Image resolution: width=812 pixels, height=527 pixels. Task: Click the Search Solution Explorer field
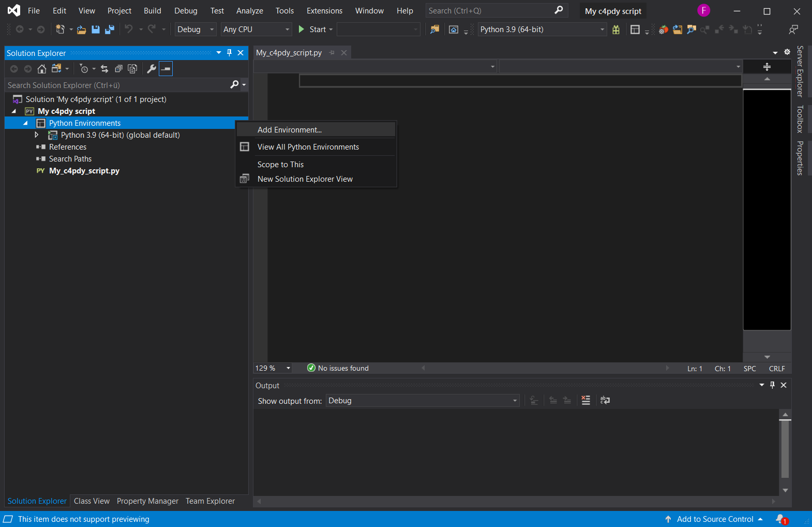coord(116,85)
